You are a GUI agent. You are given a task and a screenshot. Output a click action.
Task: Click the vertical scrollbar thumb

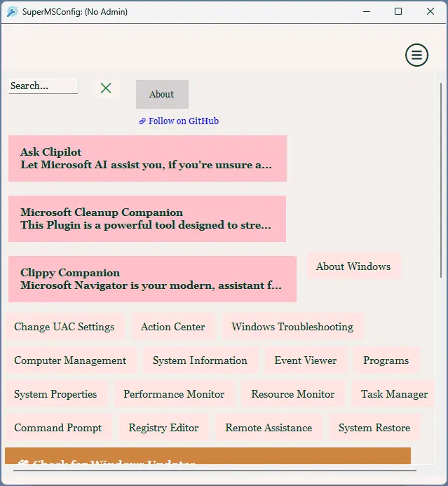coord(441,180)
